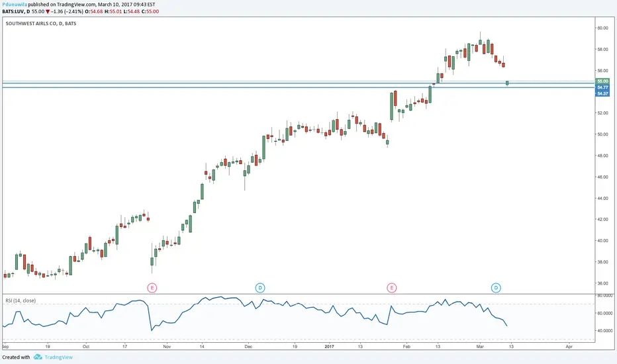
Task: Click the 50.00 price axis label
Action: pos(603,134)
